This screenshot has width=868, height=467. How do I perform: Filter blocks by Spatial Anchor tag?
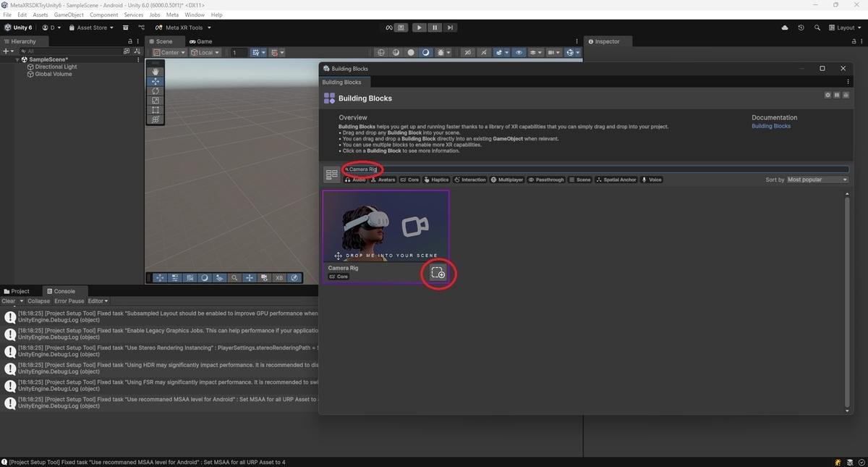click(616, 180)
